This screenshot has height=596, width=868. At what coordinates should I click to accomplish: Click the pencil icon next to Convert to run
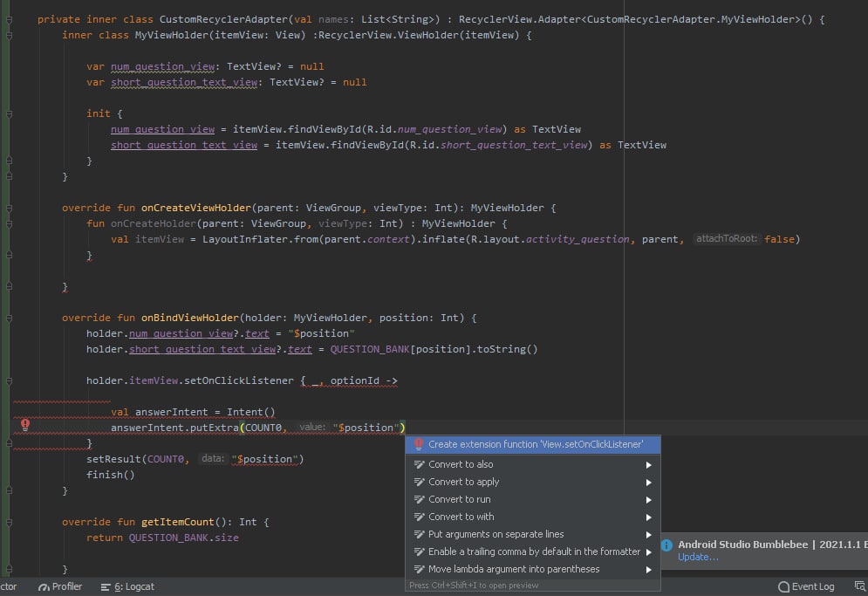419,500
